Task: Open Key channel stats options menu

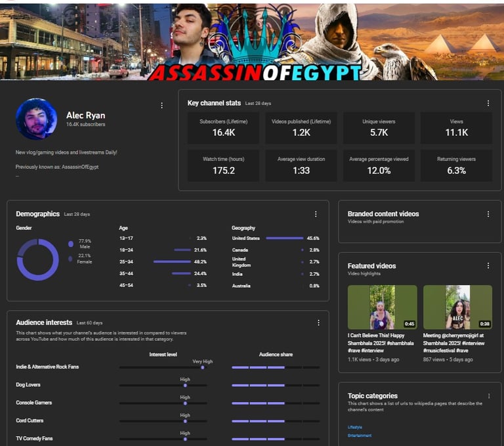Action: click(488, 103)
